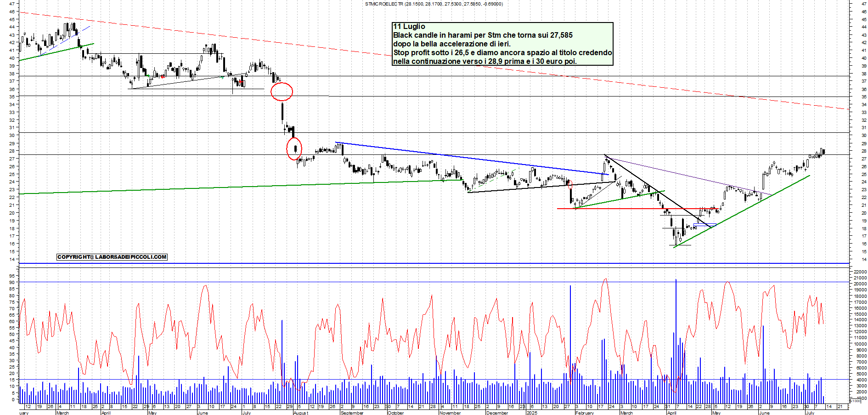The height and width of the screenshot is (415, 868).
Task: Click the long dashed red descending trendline
Action: coord(434,61)
